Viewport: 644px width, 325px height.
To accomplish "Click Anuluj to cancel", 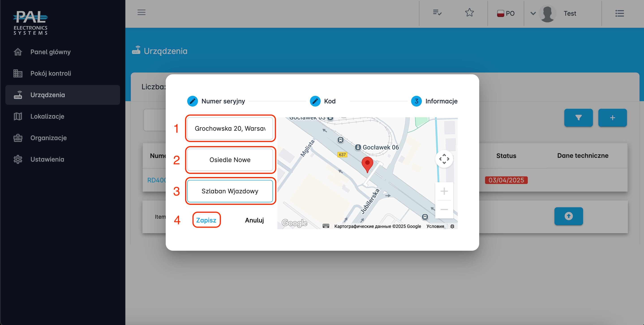I will click(254, 220).
